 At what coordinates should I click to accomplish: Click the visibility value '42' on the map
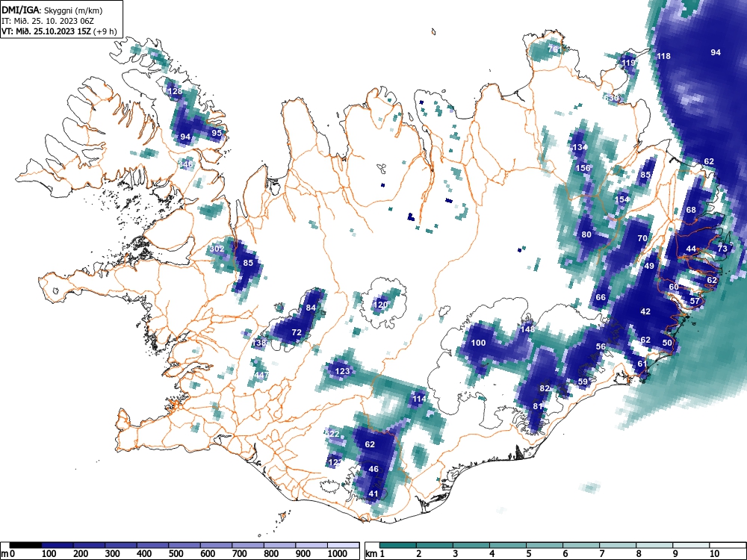tap(645, 311)
